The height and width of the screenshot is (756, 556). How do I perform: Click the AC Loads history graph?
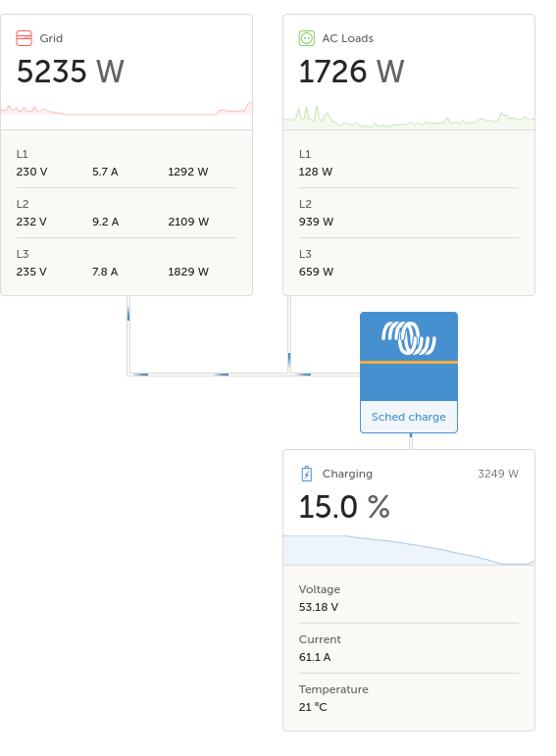coord(409,117)
